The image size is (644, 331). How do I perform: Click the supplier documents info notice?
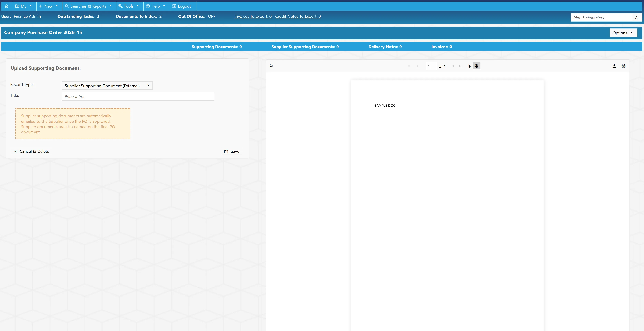coord(73,124)
